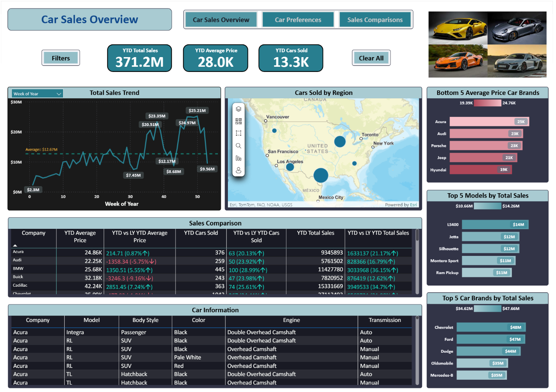Switch to the Car Preferences tab
This screenshot has width=556, height=392.
pyautogui.click(x=298, y=20)
